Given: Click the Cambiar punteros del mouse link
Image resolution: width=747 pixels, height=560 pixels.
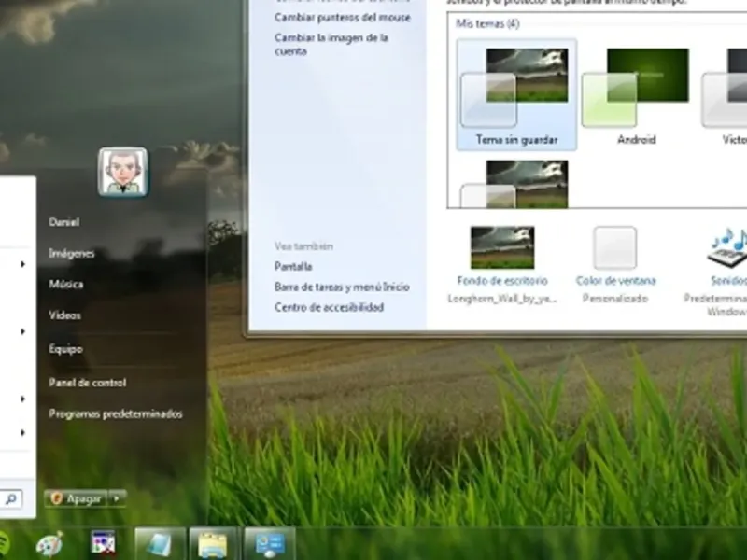Looking at the screenshot, I should (x=342, y=18).
